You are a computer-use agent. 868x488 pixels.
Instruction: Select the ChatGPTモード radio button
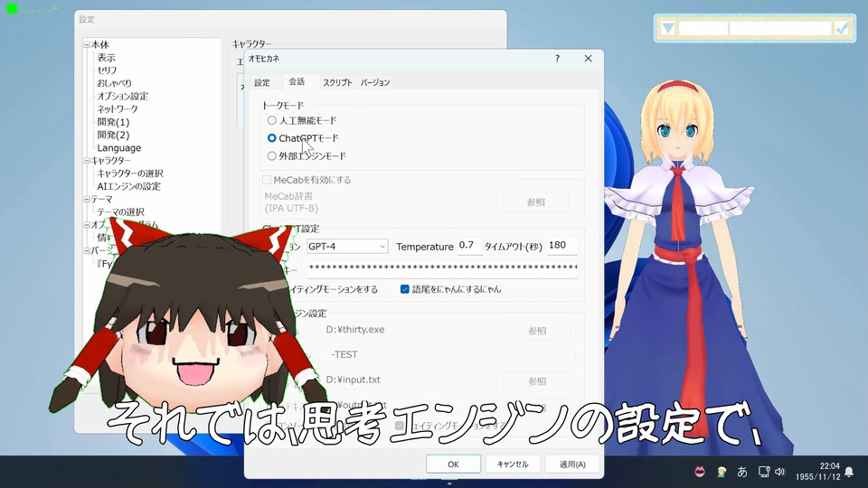coord(272,137)
